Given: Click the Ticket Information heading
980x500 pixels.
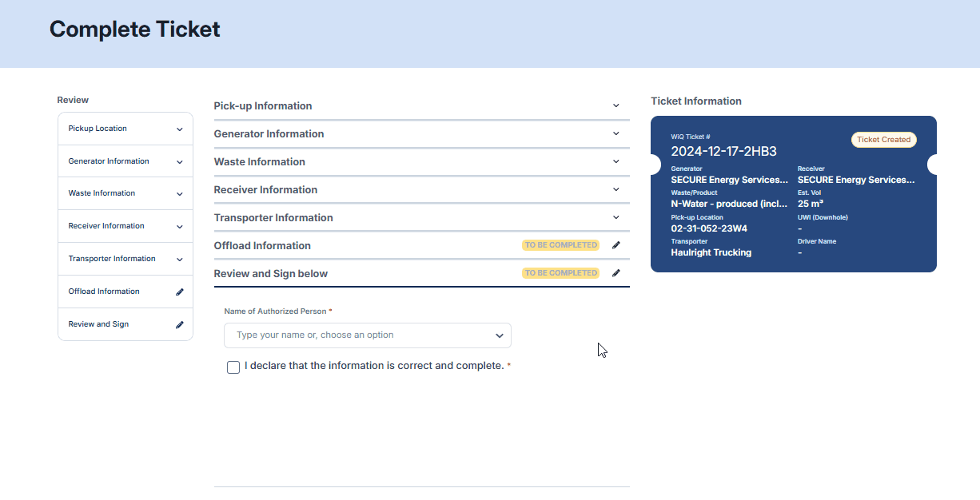Looking at the screenshot, I should (x=696, y=101).
